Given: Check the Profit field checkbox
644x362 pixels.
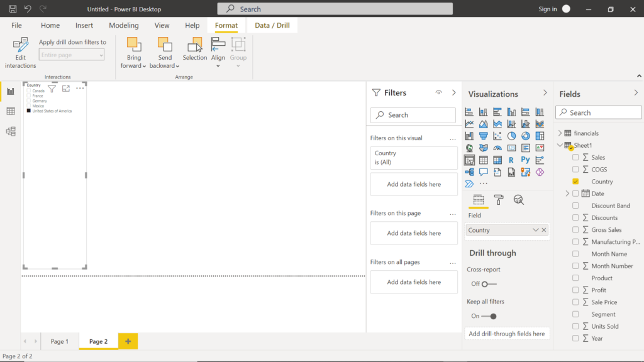Looking at the screenshot, I should (576, 290).
